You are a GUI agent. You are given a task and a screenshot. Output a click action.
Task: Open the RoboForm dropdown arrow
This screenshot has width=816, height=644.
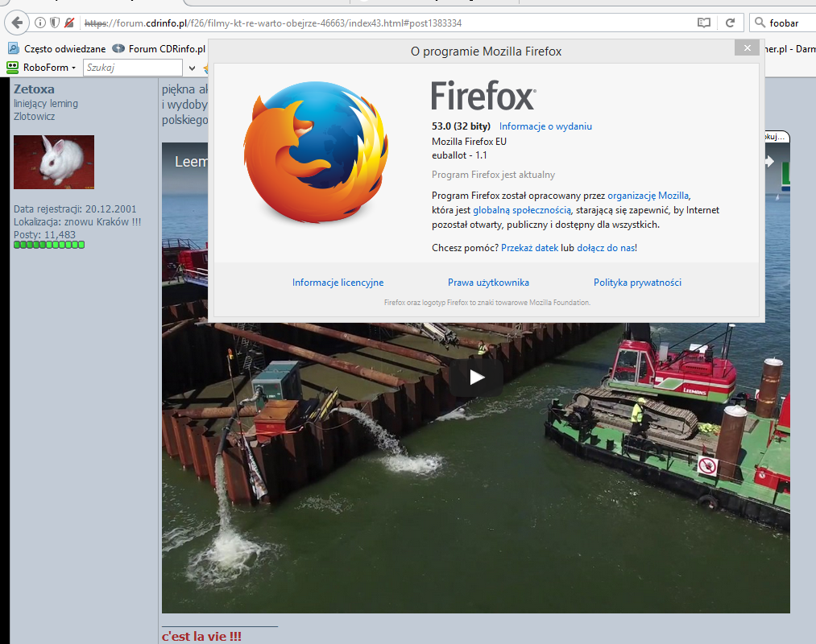pyautogui.click(x=73, y=68)
